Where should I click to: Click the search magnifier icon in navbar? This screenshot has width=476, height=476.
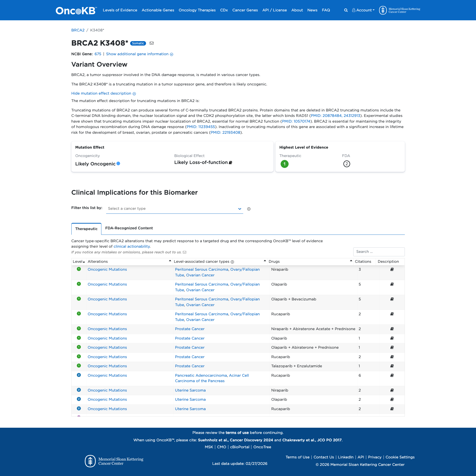tap(346, 10)
